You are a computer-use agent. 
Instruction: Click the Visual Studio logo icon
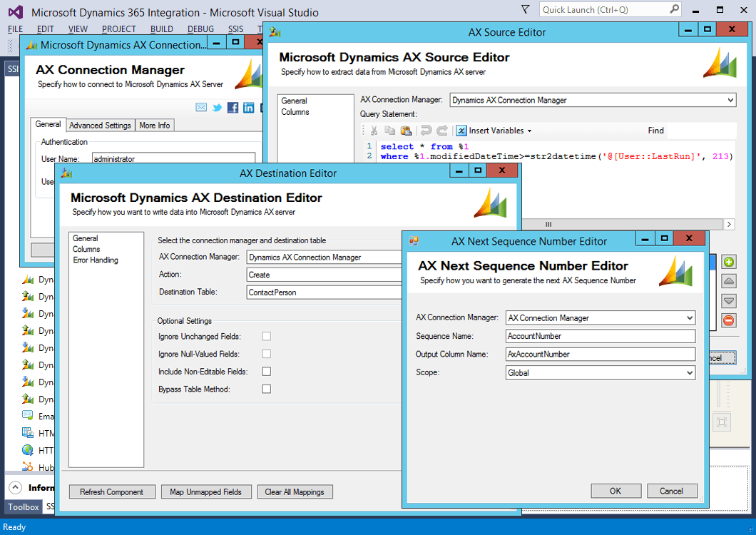[16, 12]
